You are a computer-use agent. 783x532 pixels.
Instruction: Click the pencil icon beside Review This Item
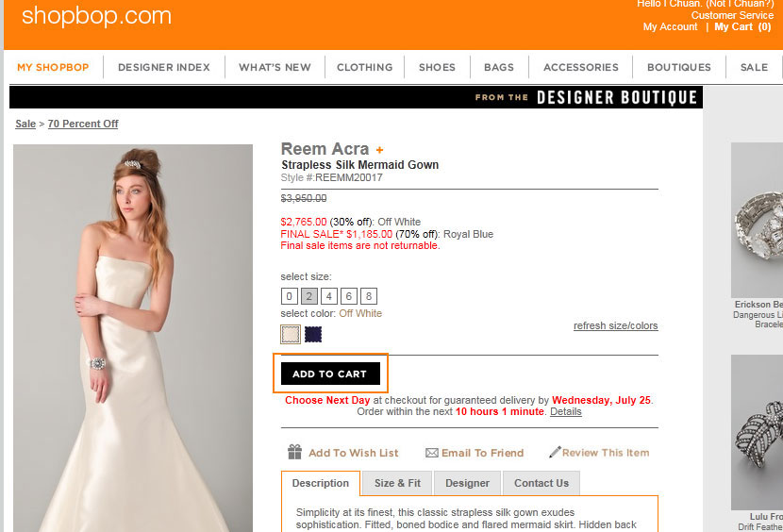[555, 452]
